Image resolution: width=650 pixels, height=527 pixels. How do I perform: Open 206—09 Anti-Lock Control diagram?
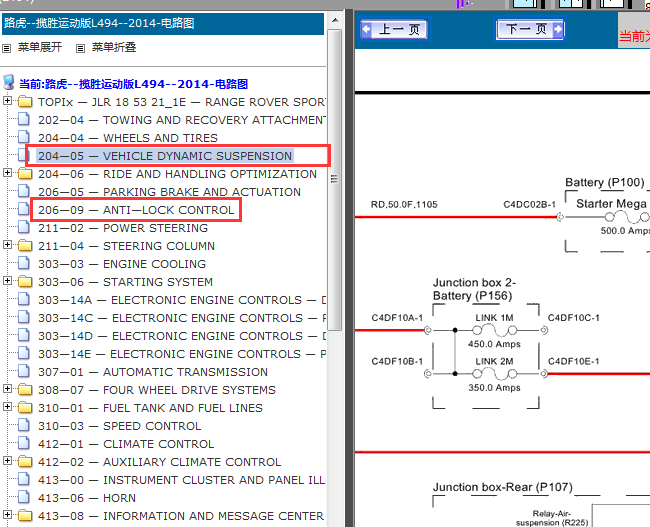click(x=136, y=210)
